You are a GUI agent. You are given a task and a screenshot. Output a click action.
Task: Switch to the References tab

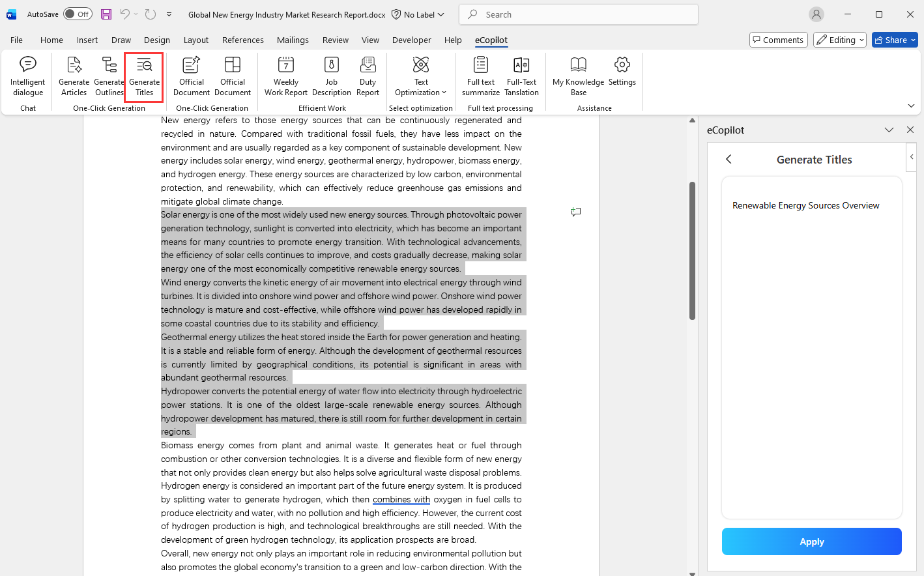242,40
